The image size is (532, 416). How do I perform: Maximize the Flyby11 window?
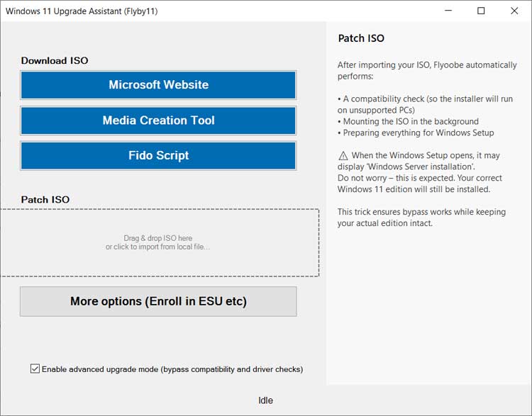481,11
